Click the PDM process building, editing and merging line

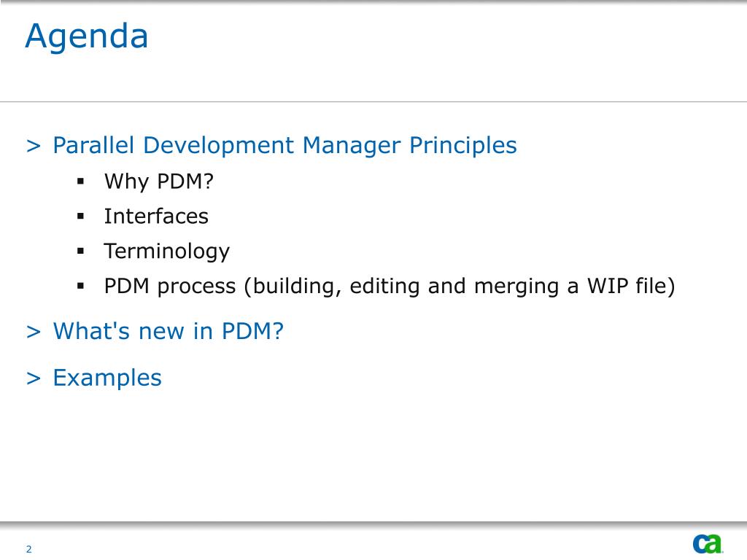click(390, 287)
